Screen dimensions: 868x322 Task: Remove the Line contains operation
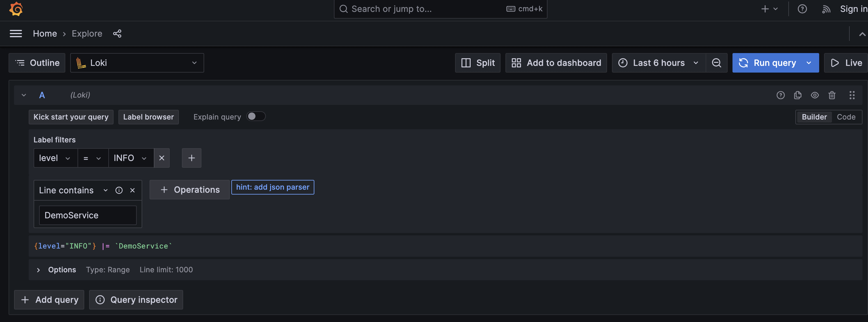point(132,190)
